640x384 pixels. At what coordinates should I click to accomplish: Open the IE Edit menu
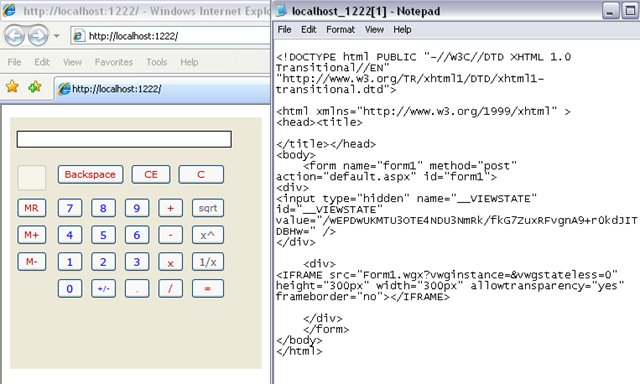click(x=42, y=62)
